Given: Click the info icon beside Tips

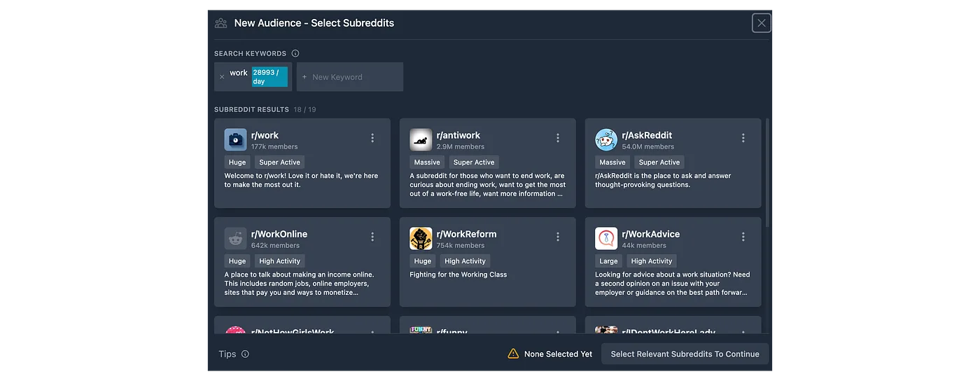Looking at the screenshot, I should (245, 354).
